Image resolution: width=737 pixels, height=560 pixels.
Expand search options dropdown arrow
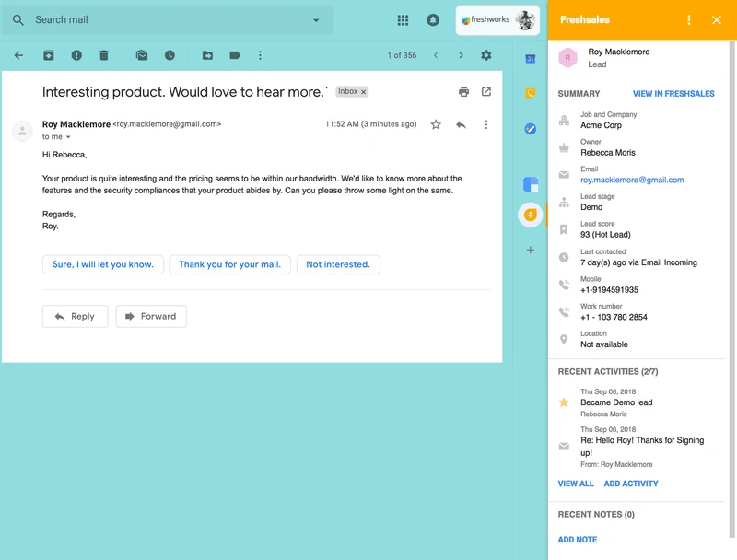(316, 20)
